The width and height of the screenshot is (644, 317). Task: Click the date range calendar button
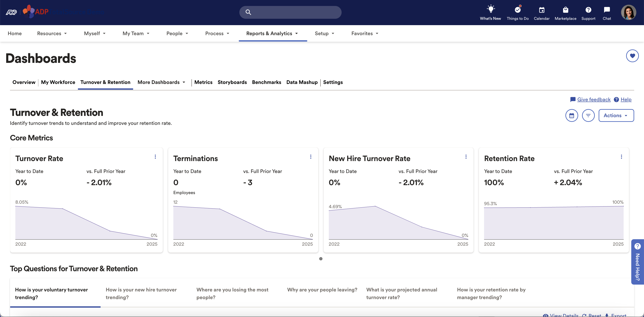coord(572,115)
